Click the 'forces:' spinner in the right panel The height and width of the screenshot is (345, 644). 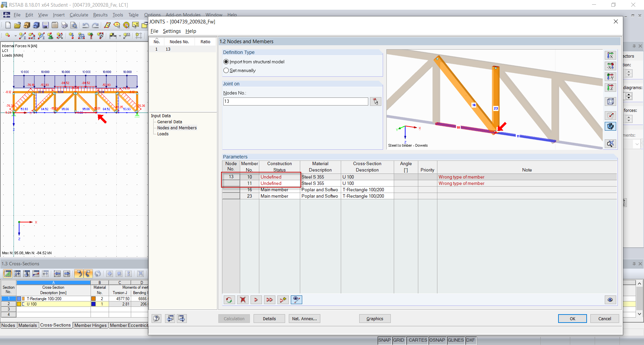pos(629,119)
